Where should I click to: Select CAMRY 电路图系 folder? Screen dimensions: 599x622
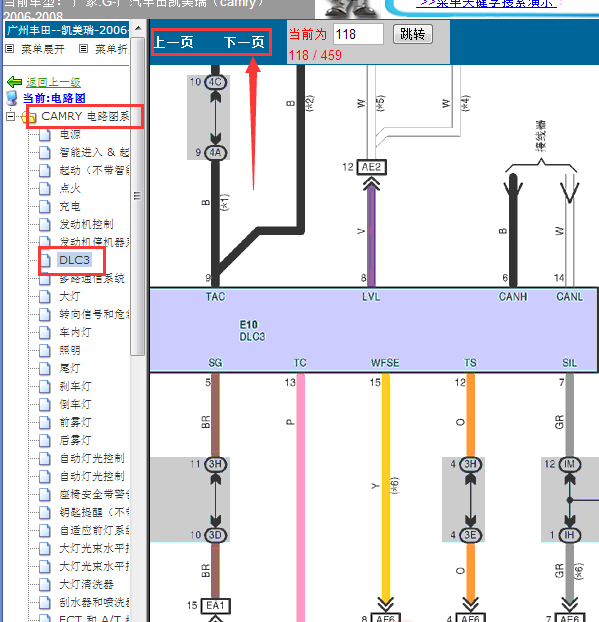[85, 116]
